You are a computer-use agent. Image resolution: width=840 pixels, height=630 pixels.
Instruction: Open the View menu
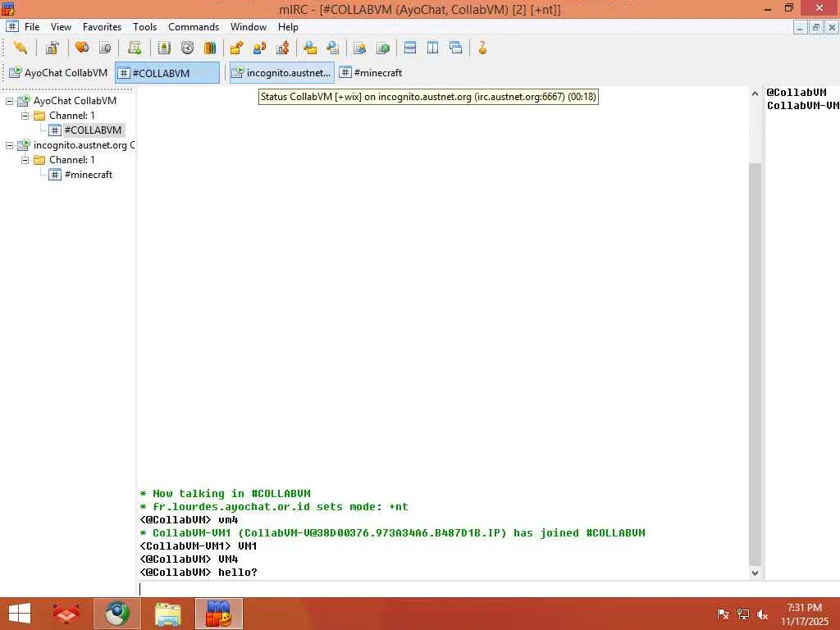[x=61, y=27]
